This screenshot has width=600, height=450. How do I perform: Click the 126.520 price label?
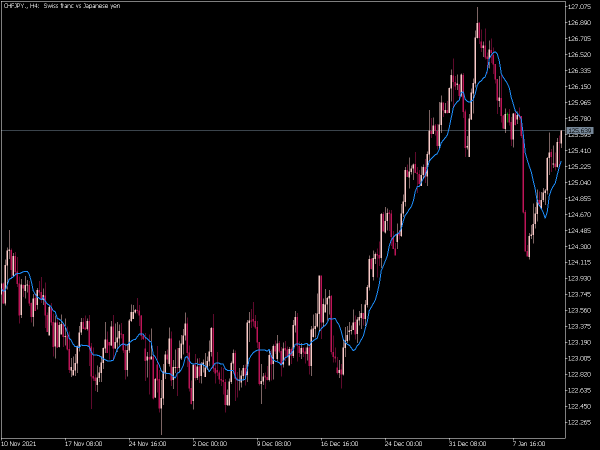click(580, 55)
